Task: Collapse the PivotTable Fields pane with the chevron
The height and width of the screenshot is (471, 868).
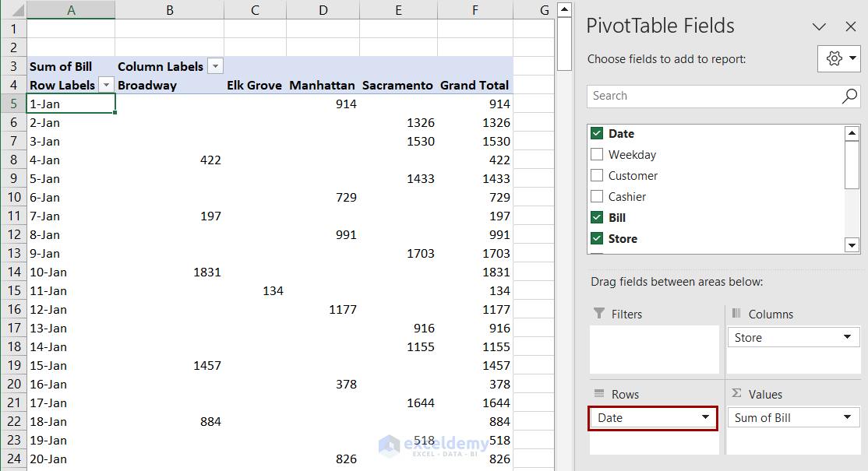Action: (x=819, y=26)
